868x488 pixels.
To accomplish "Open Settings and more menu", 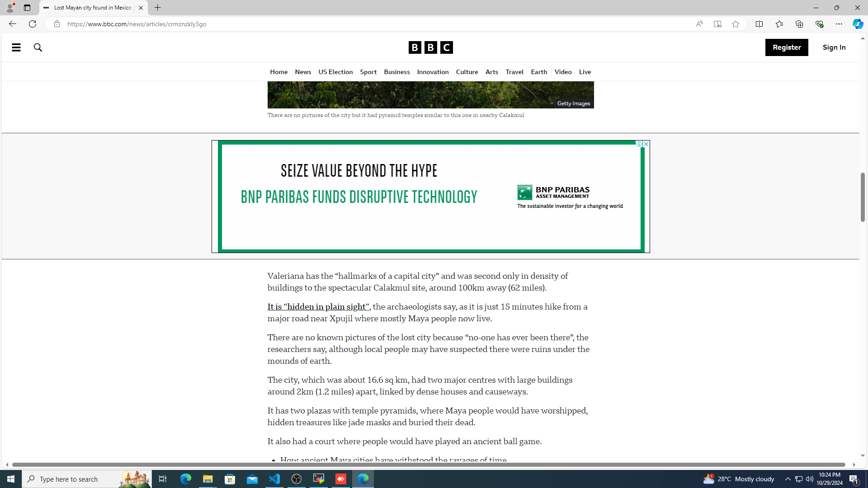I will 839,24.
